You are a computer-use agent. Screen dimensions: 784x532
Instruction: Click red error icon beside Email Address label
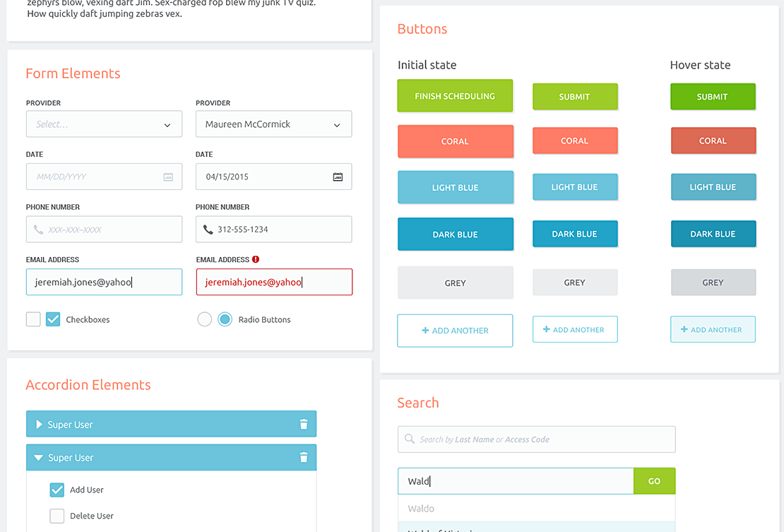(x=256, y=259)
